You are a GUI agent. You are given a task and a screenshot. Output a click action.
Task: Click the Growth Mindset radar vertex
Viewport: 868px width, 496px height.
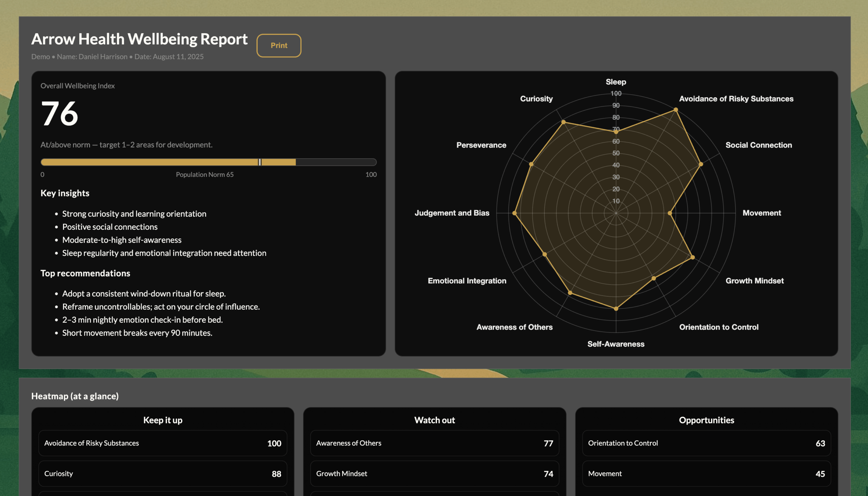[692, 257]
